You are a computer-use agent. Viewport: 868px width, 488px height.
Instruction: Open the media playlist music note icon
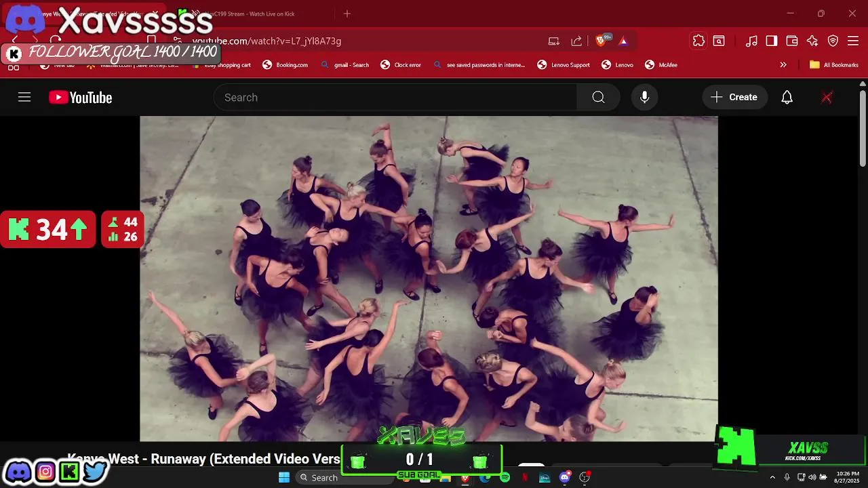tap(751, 41)
